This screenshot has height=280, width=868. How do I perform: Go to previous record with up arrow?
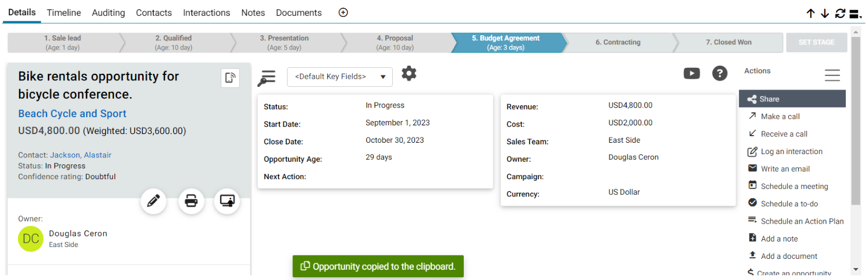(x=810, y=14)
